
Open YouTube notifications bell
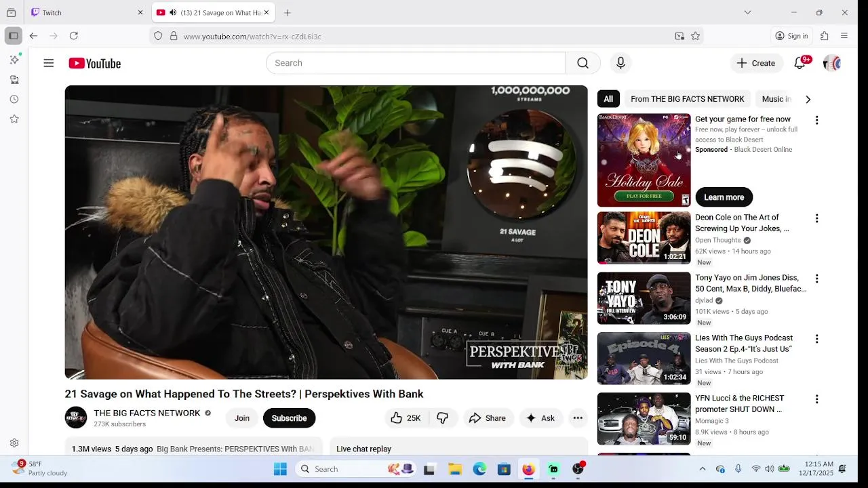[800, 63]
